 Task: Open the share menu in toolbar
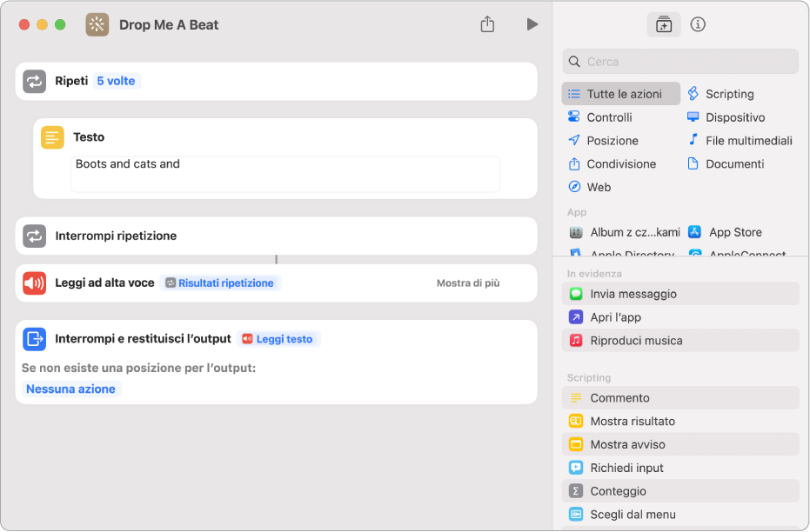coord(487,24)
